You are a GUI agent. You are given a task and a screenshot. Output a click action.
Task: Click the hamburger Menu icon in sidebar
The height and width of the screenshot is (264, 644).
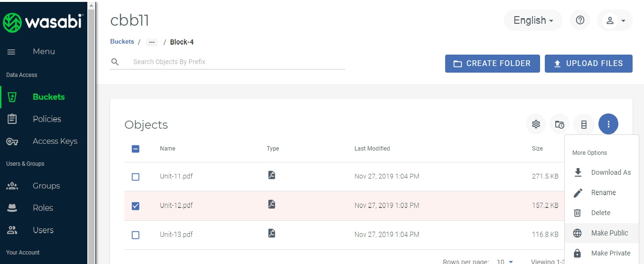pos(11,52)
